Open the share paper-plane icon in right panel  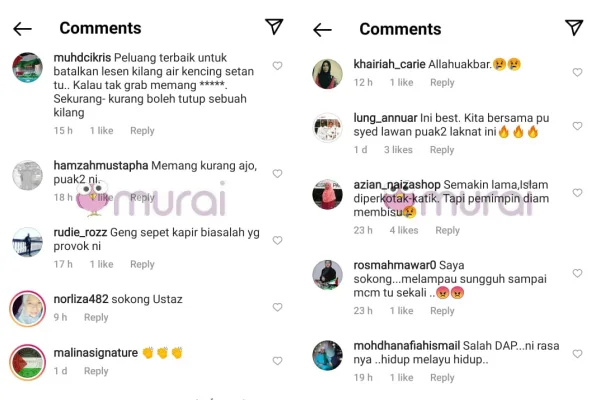574,27
